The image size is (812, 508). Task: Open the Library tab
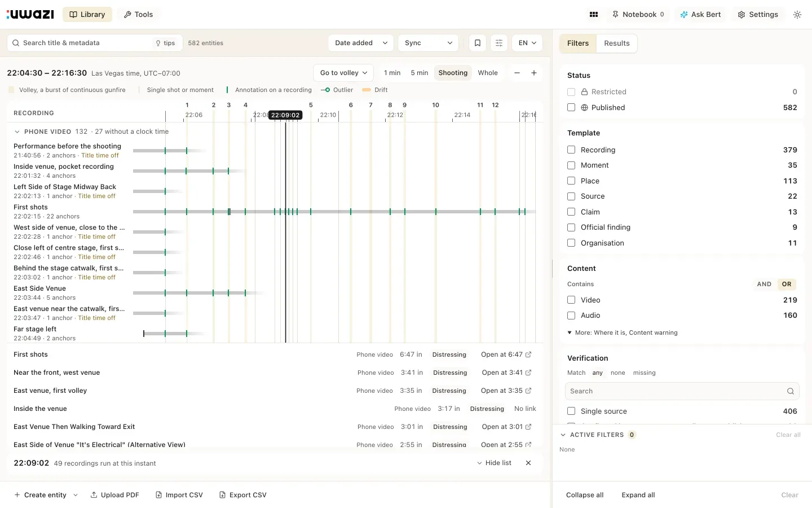coord(87,15)
